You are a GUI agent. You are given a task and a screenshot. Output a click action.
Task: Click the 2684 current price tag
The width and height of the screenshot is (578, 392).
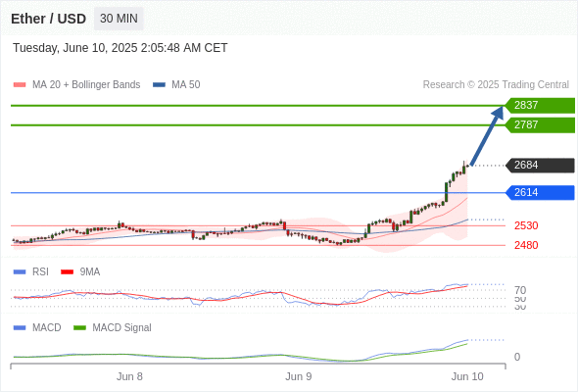tap(540, 166)
